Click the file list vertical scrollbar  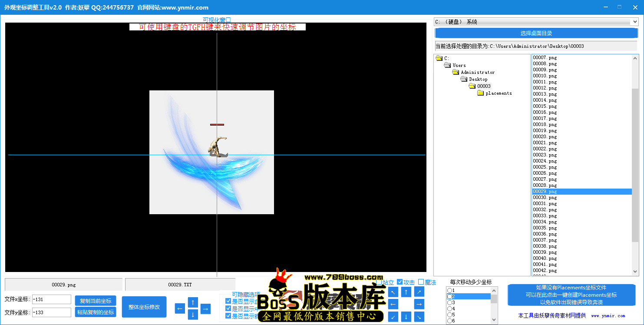click(635, 165)
